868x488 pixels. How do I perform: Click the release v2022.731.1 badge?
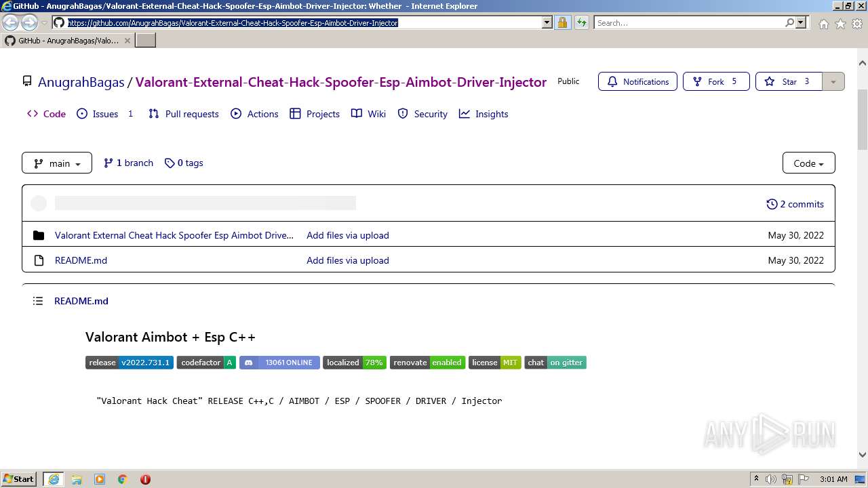pyautogui.click(x=130, y=363)
